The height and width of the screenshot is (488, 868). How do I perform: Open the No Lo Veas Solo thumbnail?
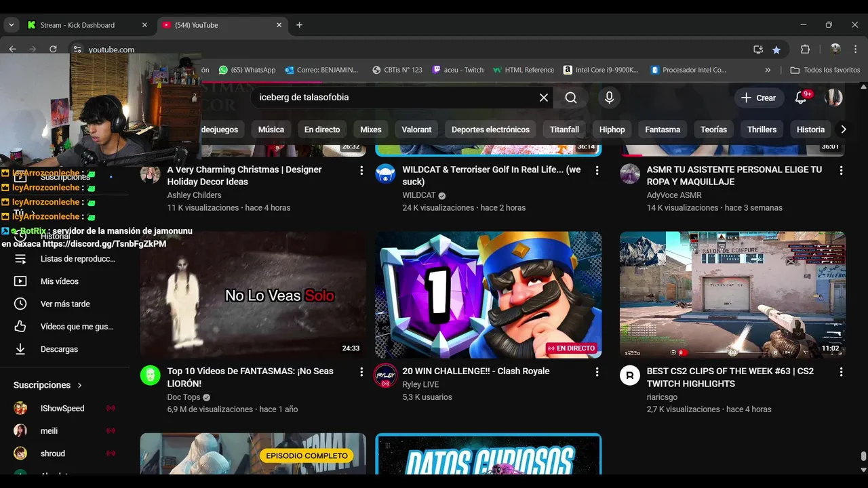tap(253, 295)
